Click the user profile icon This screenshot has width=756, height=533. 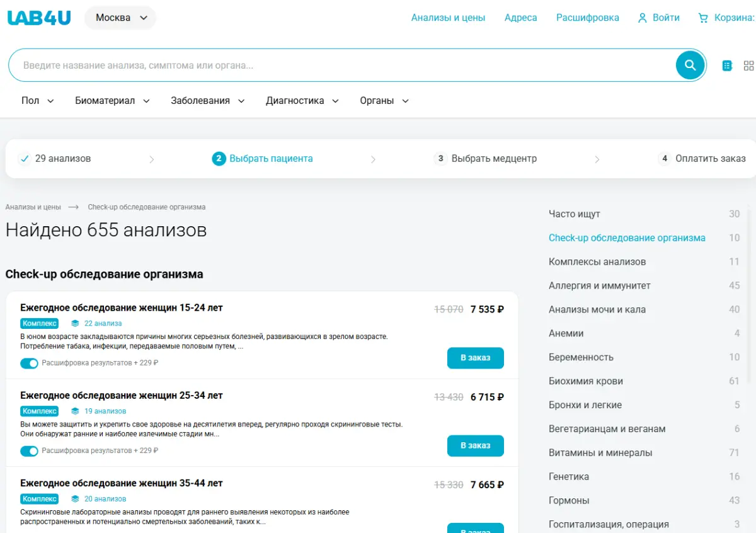[x=643, y=18]
